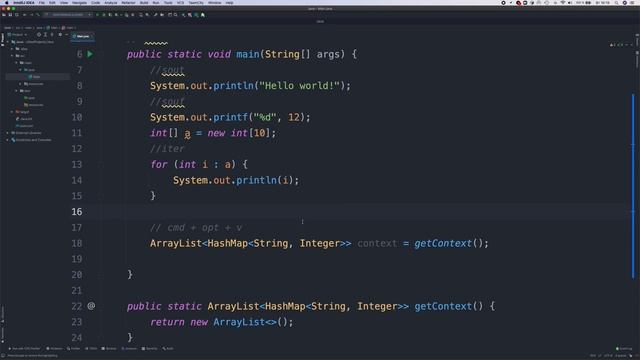Screen dimensions: 640x360
Task: Open the run configuration dropdown
Action: pos(68,15)
